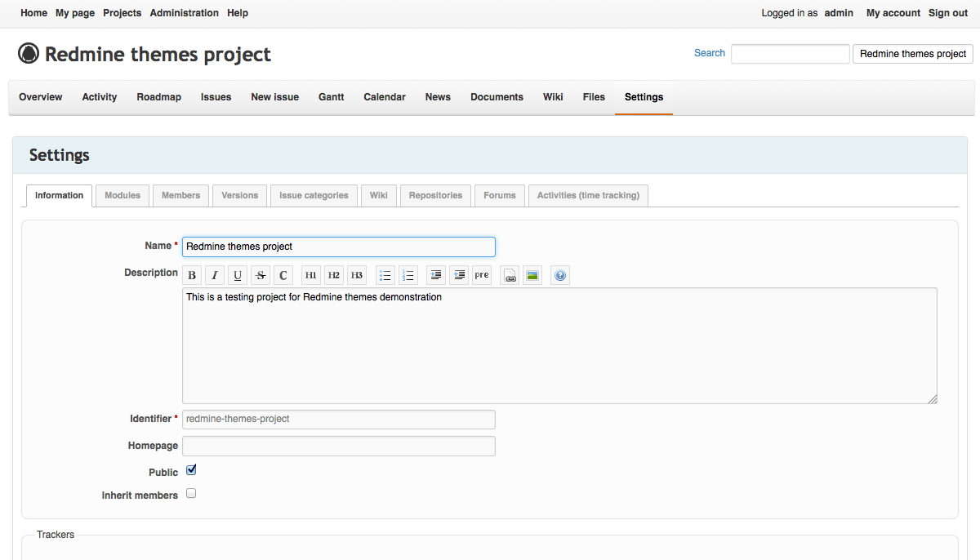Open the Activity menu item
The image size is (980, 560).
[100, 97]
